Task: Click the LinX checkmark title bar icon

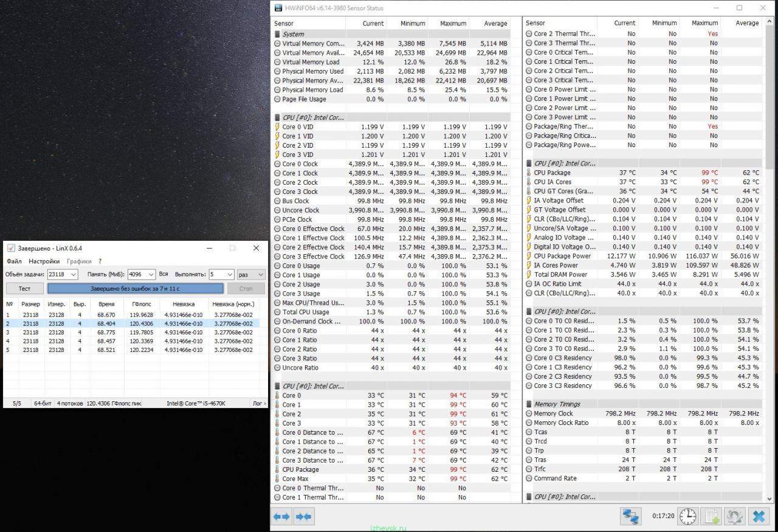Action: point(11,248)
